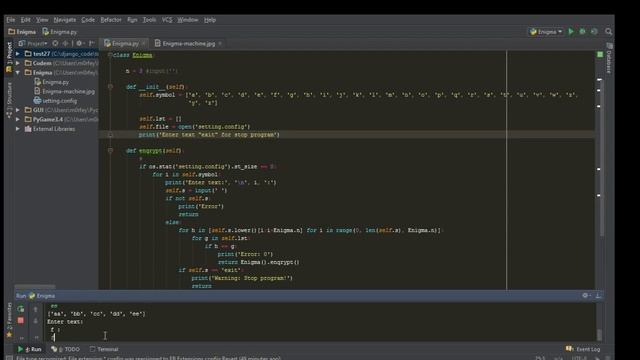Open the Event Log

[x=583, y=349]
